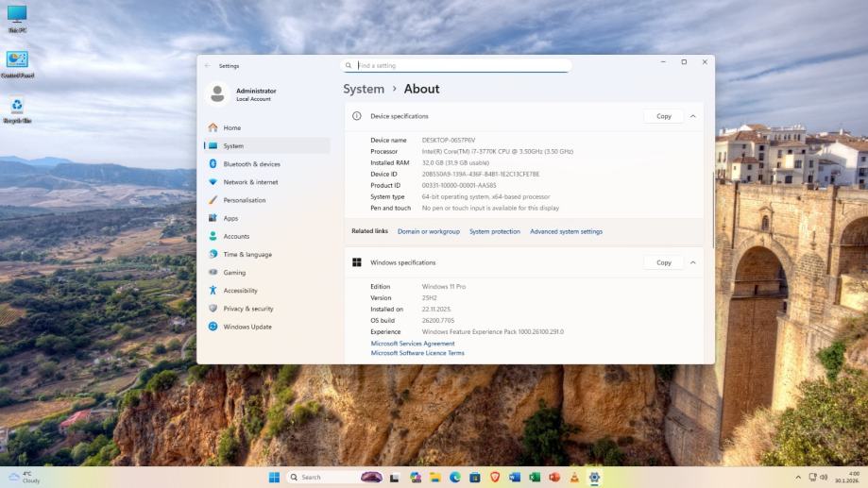Open Advanced system settings link
868x488 pixels.
click(566, 231)
